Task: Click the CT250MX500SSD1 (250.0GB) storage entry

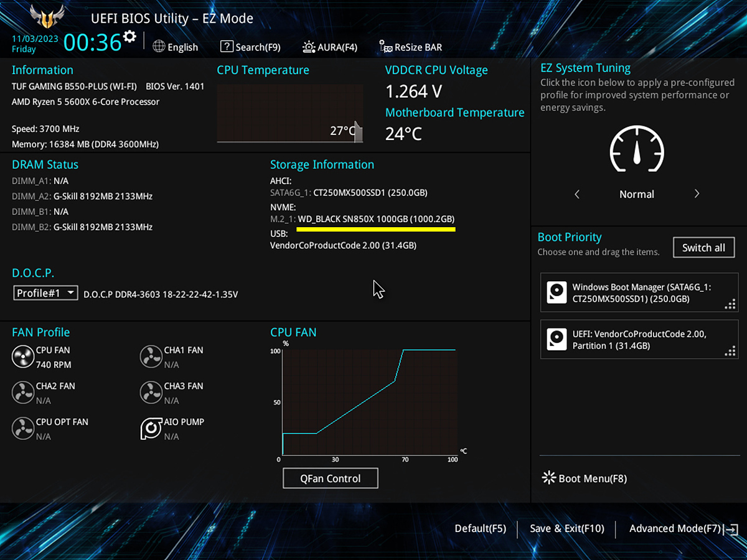Action: [370, 193]
